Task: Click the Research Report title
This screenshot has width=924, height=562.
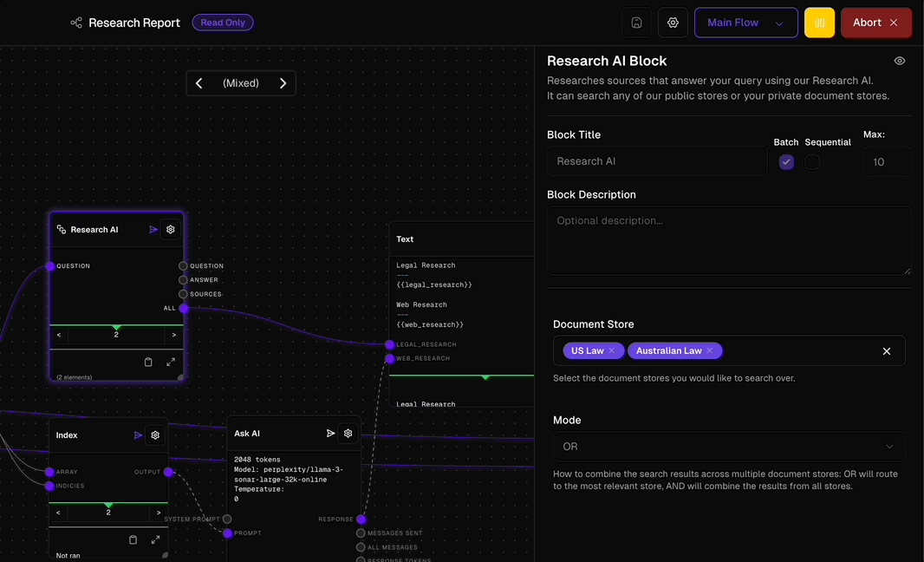Action: click(134, 23)
